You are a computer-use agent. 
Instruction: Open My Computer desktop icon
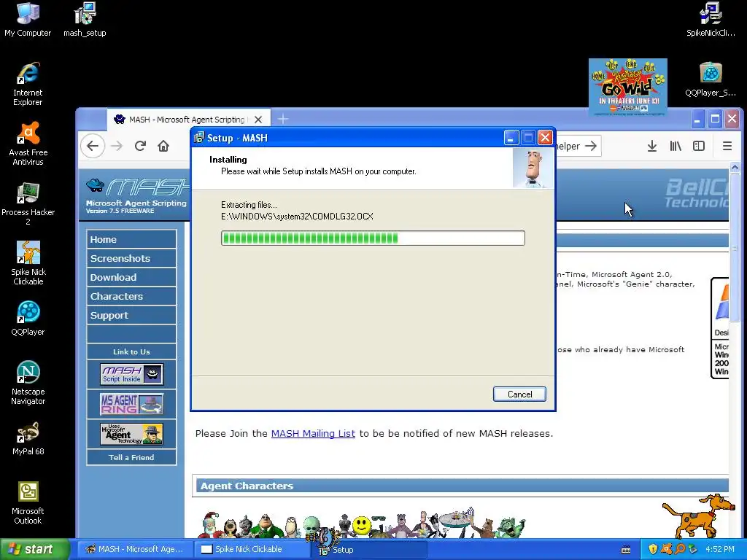[x=28, y=20]
